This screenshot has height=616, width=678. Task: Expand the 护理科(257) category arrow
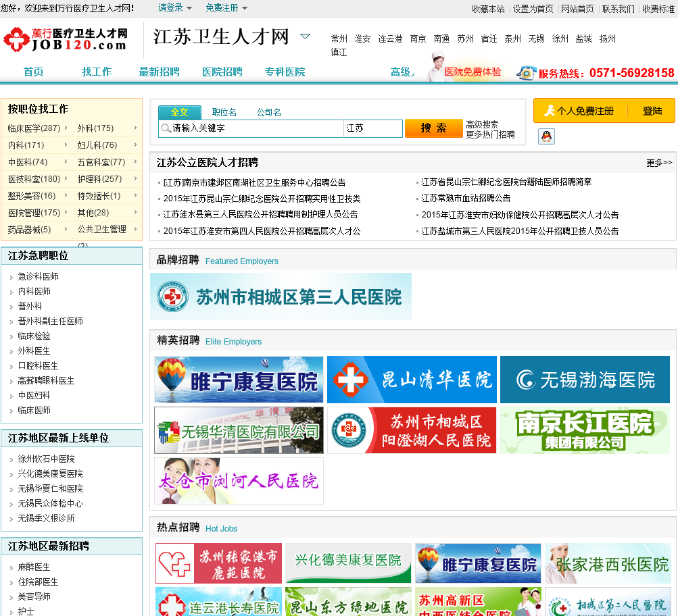[x=135, y=178]
